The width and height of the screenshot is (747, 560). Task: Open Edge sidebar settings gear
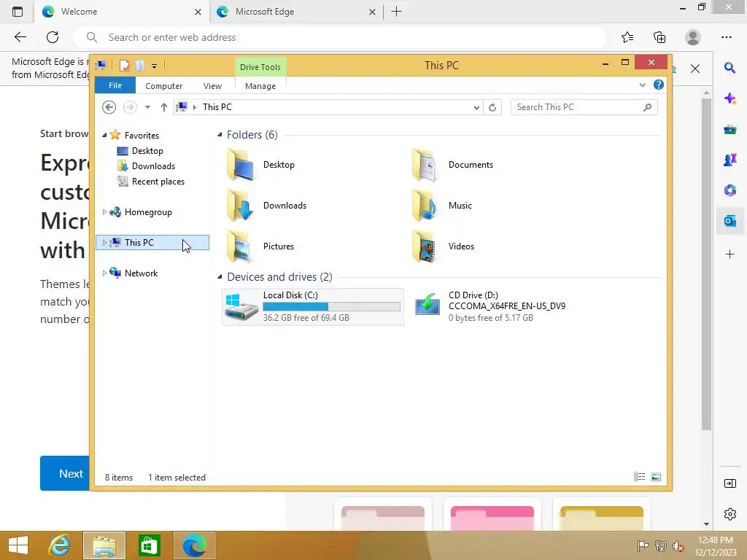click(729, 514)
